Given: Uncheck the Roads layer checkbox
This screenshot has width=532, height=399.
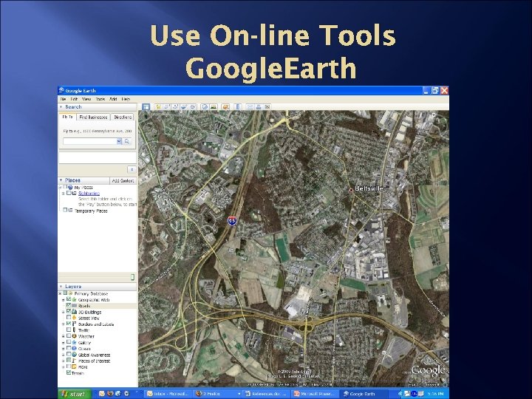Looking at the screenshot, I should 69,306.
